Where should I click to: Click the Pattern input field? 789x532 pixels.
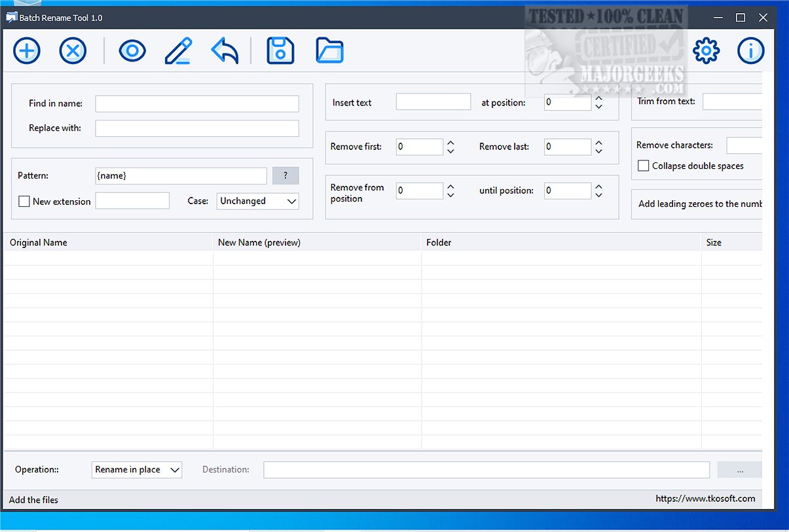[181, 175]
